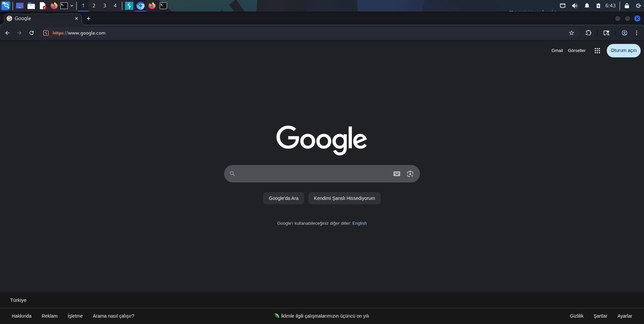The height and width of the screenshot is (324, 644).
Task: Search by image with the camera icon
Action: [x=410, y=174]
